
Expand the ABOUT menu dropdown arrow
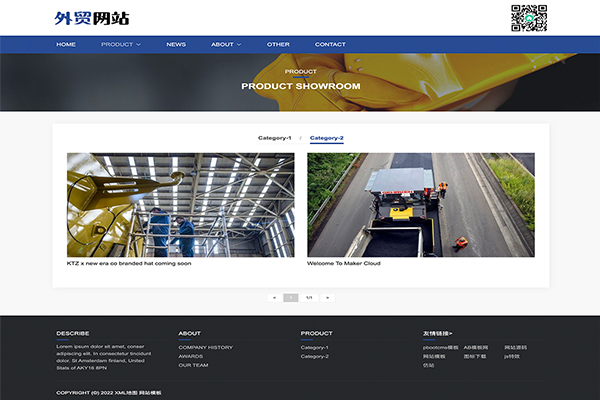(x=240, y=44)
